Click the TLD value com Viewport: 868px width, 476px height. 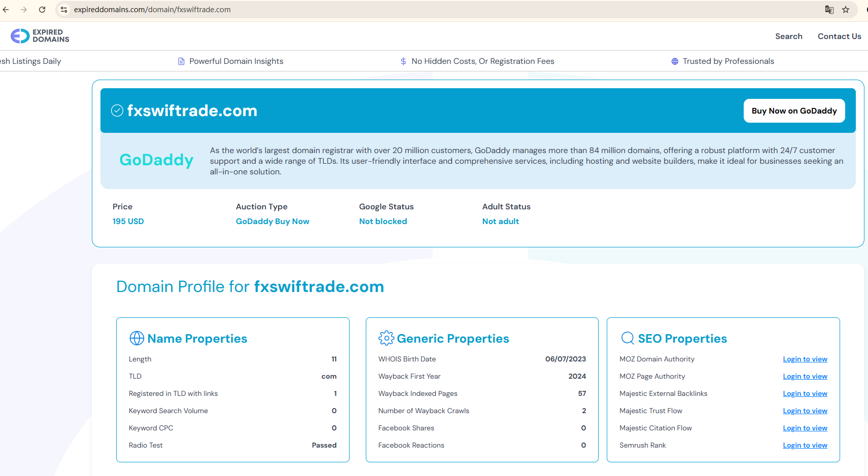(329, 377)
